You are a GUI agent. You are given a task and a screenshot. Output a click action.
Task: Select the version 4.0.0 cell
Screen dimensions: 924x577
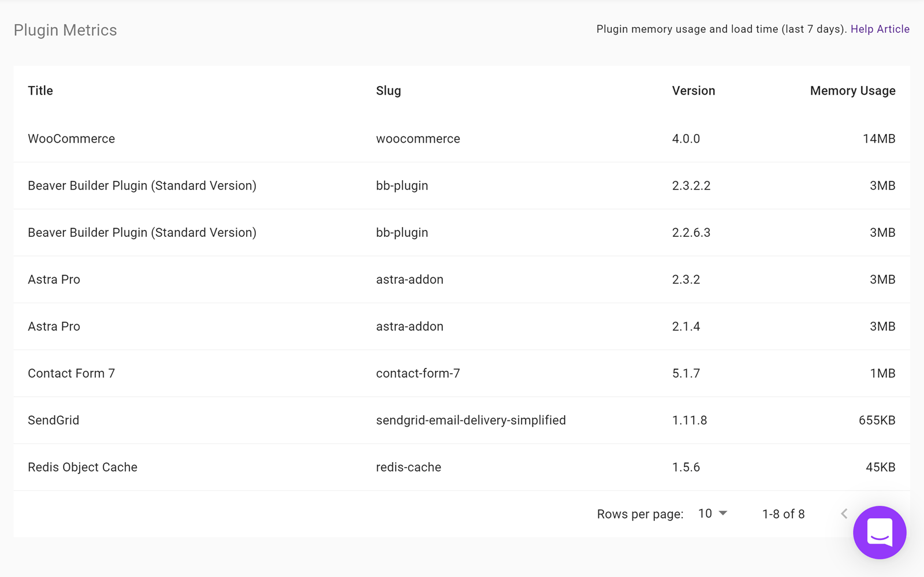coord(686,139)
